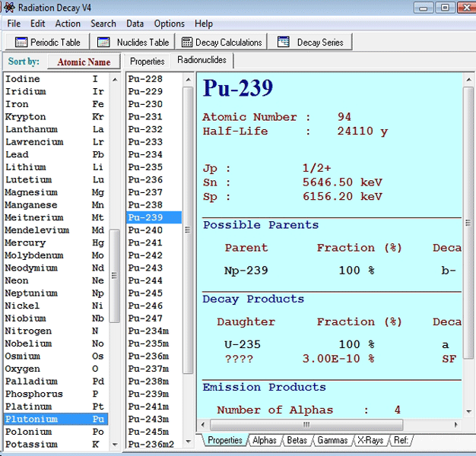
Task: Select Iodine in the element list
Action: click(x=56, y=79)
